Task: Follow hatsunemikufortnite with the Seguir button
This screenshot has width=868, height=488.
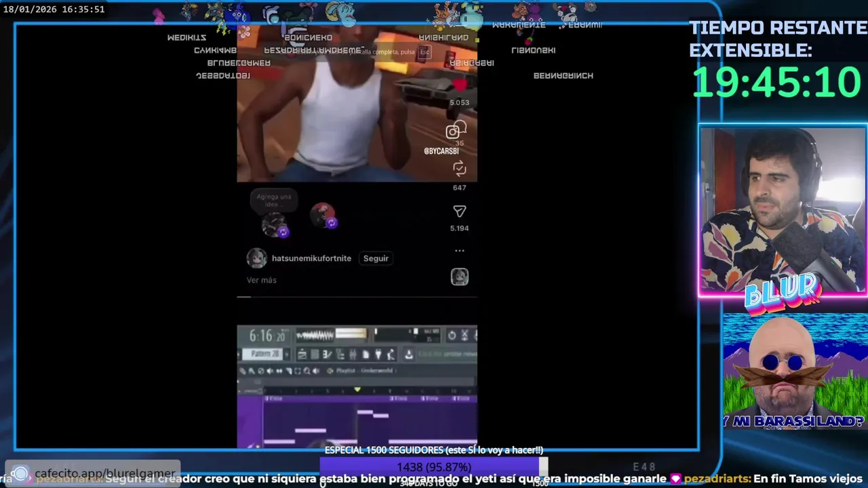Action: pyautogui.click(x=376, y=258)
